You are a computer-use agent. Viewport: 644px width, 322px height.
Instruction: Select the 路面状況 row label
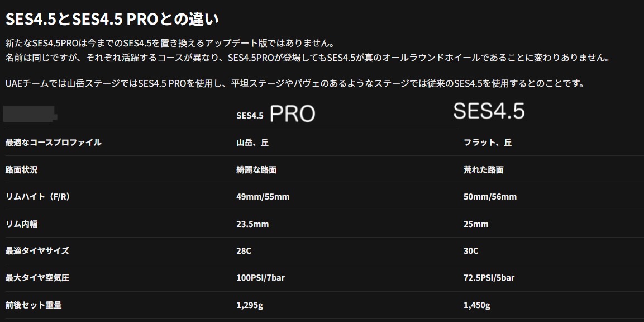click(x=21, y=169)
